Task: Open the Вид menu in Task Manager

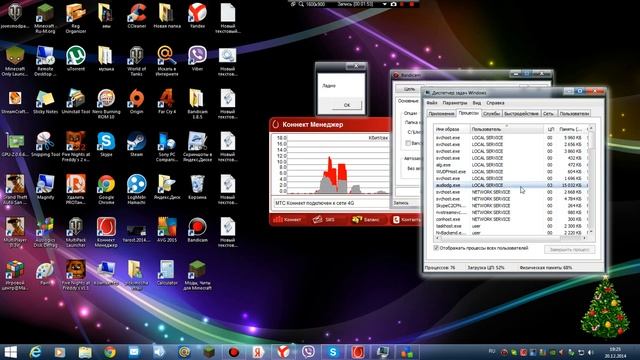Action: tap(477, 103)
